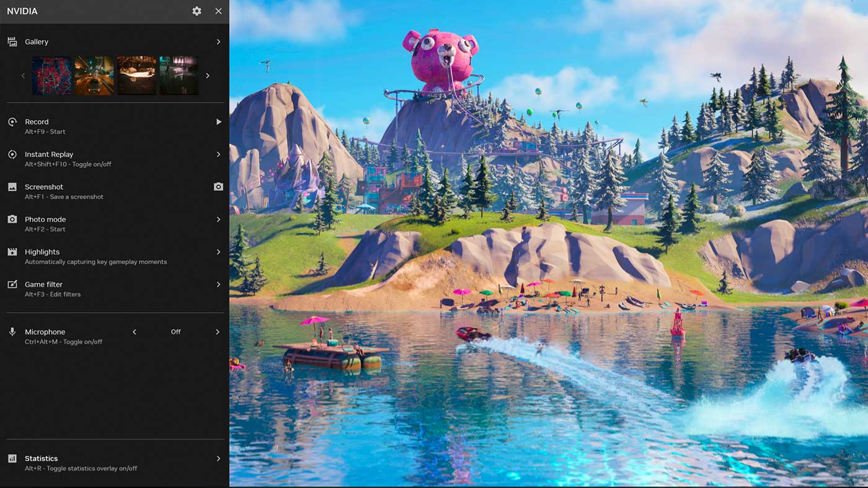Click the Instant Replay icon
868x488 pixels.
[12, 154]
